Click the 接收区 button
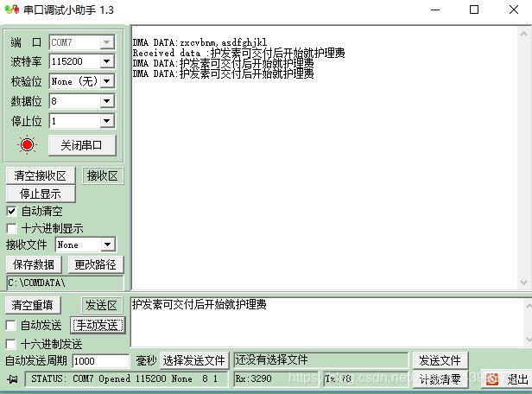This screenshot has width=532, height=394. coord(103,175)
